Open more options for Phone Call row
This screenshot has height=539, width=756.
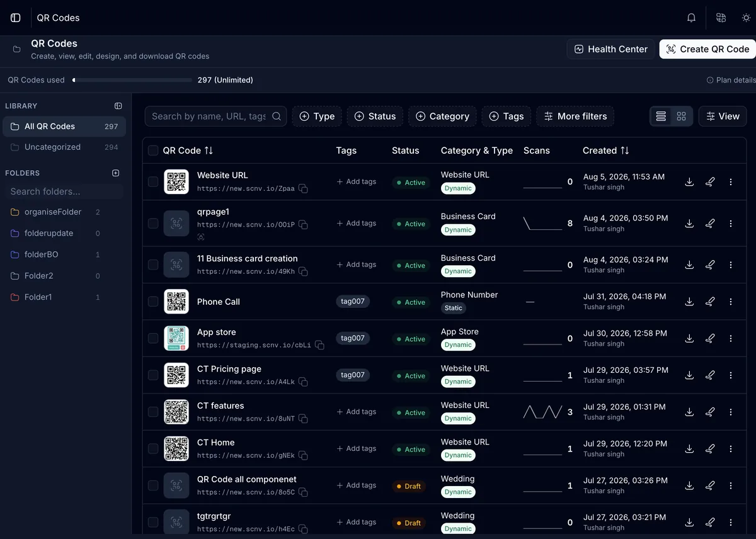coord(731,302)
